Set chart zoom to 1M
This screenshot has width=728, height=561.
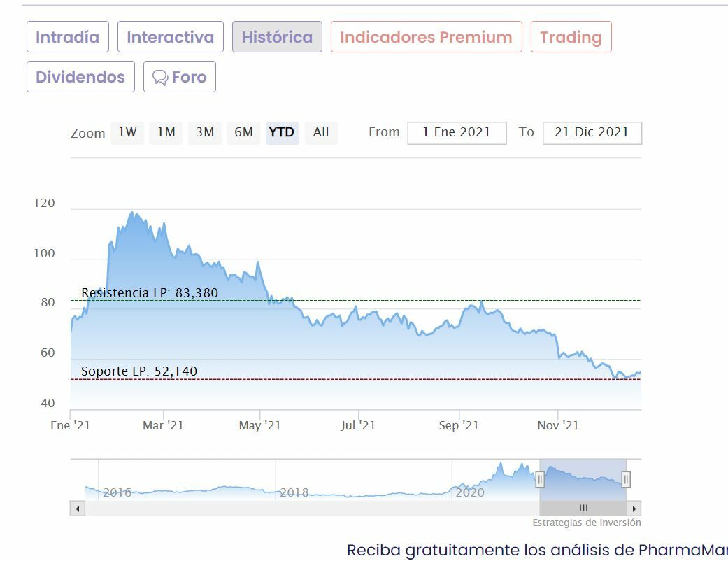pyautogui.click(x=166, y=132)
